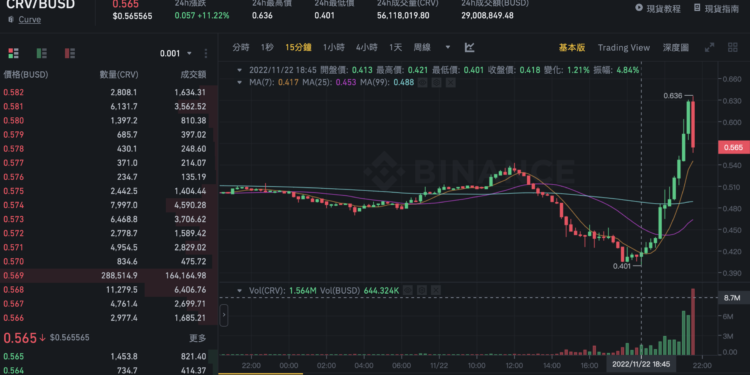This screenshot has width=750, height=375.
Task: Remove the Vol indicator with its X
Action: (x=436, y=290)
